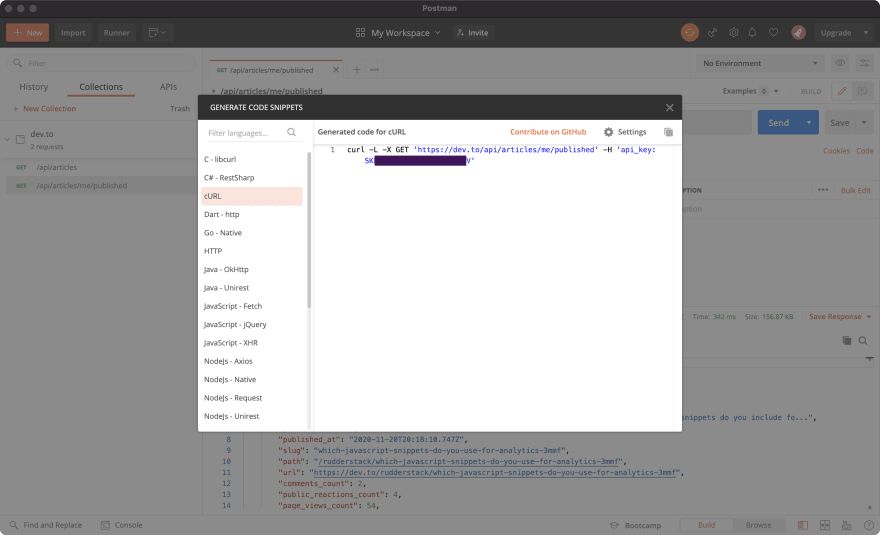Open the manage environments sliders icon

864,63
